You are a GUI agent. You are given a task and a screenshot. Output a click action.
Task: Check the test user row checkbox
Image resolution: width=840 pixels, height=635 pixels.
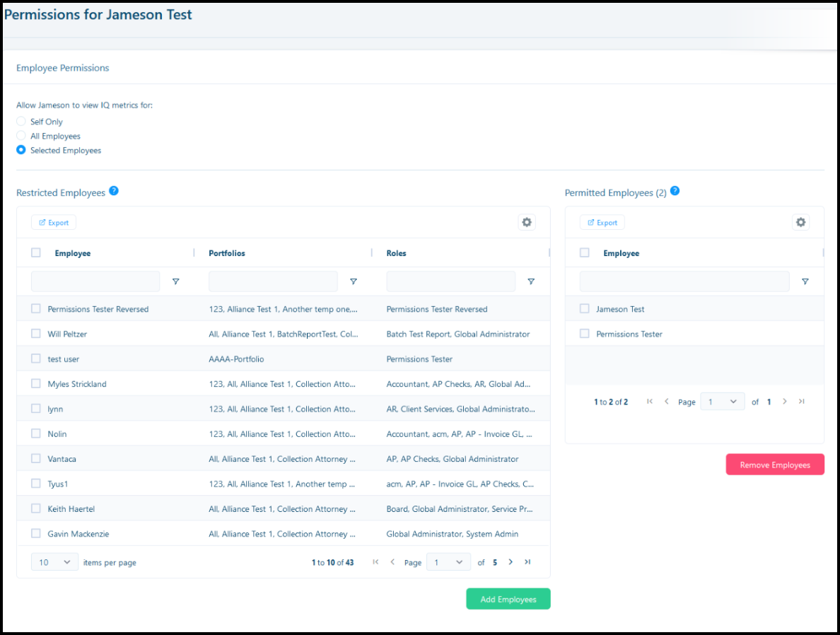click(x=36, y=359)
